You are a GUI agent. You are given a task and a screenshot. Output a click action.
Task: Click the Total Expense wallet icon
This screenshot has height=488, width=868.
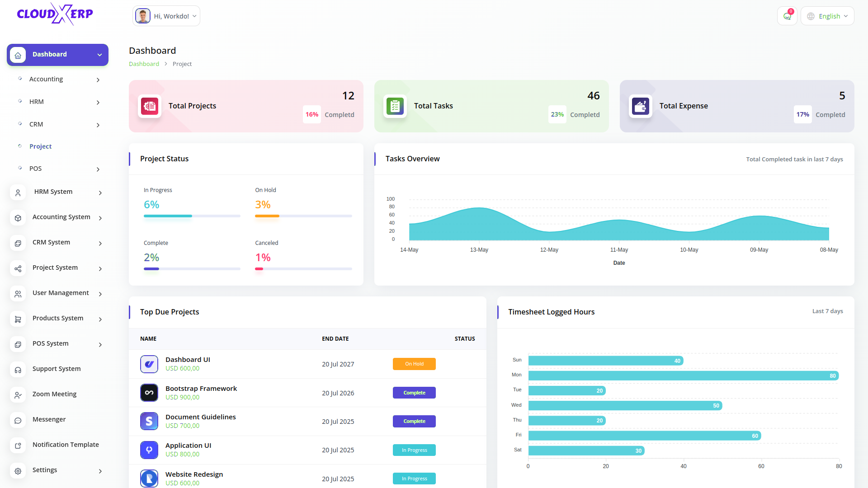641,106
